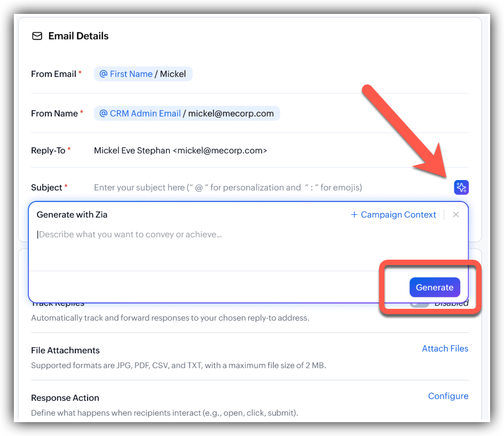Click the File Attachments label

[65, 350]
